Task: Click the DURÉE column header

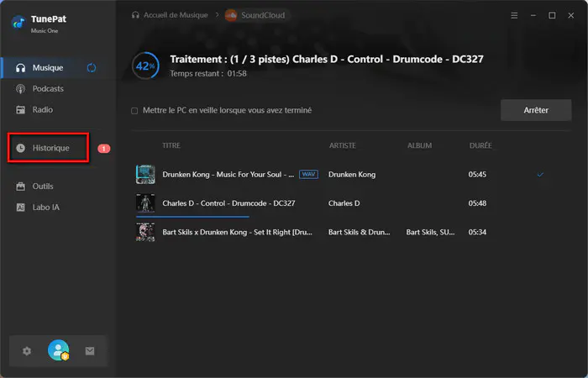Action: tap(480, 145)
